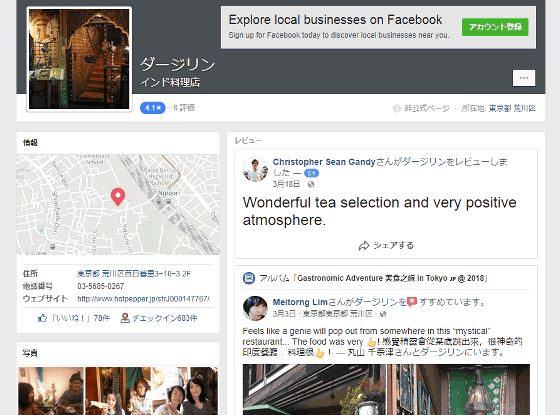Click the red map location pin
560x415 pixels.
[x=118, y=197]
